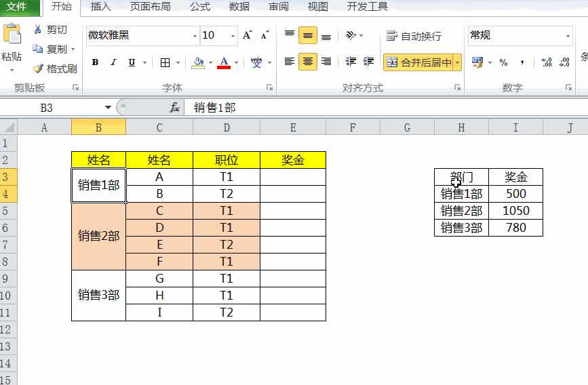Click the decrease indent icon
Screen dimensions: 588x385
pyautogui.click(x=351, y=62)
